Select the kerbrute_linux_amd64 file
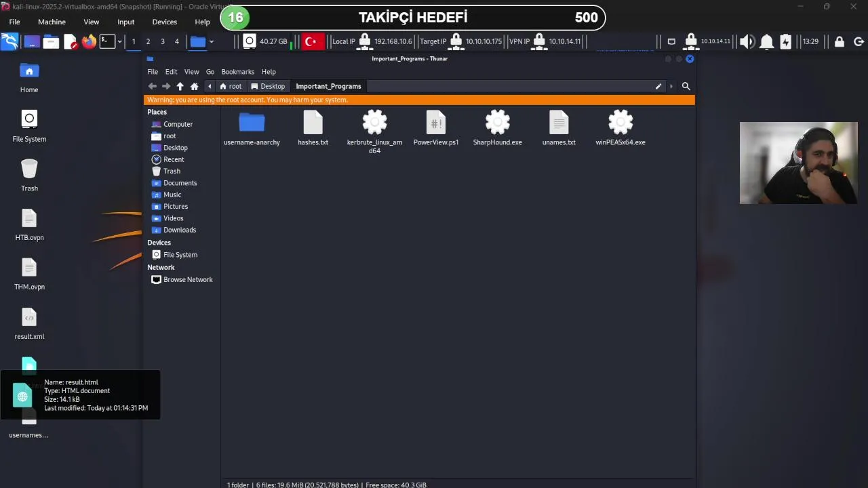The image size is (868, 488). pos(374,132)
